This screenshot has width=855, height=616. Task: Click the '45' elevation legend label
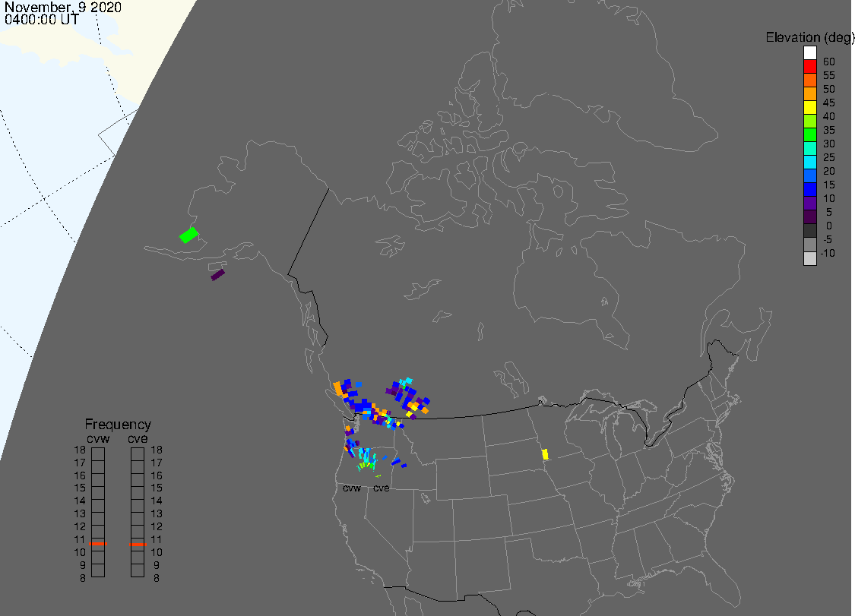click(829, 103)
